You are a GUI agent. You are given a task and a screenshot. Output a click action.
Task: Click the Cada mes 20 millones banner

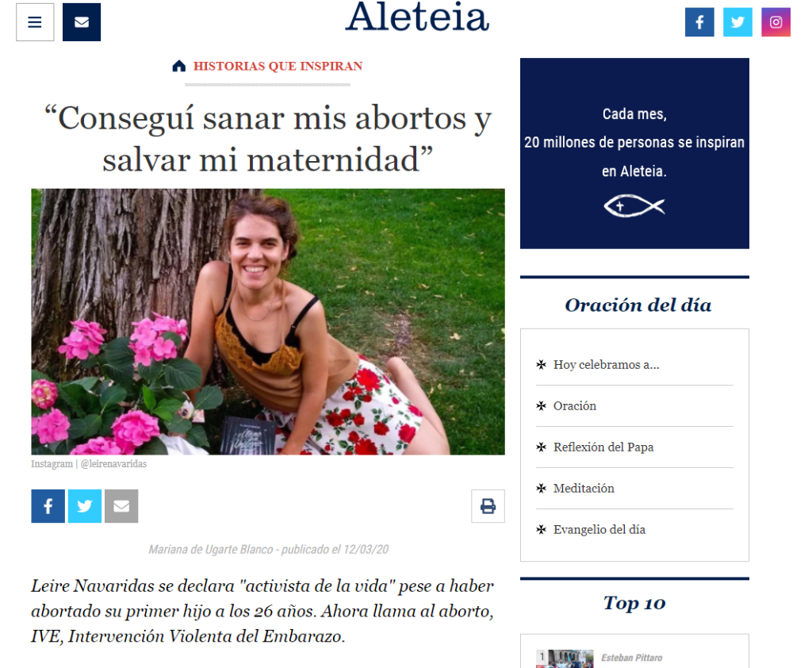[x=634, y=153]
